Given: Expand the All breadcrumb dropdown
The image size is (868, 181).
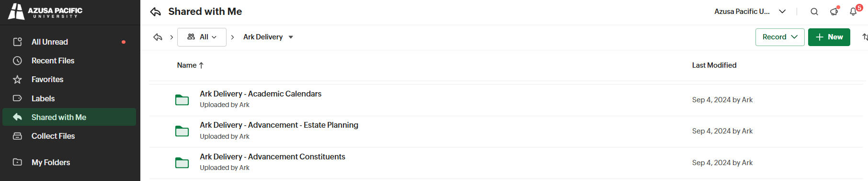Looking at the screenshot, I should click(202, 37).
